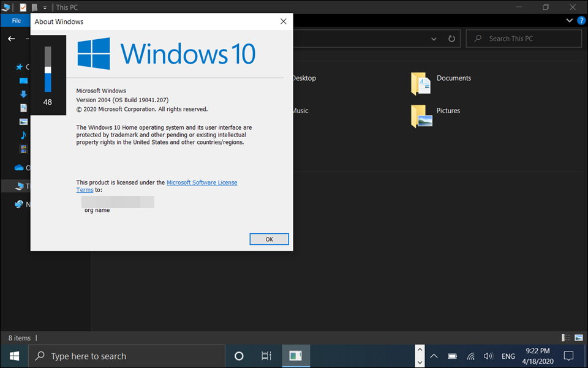
Task: Click the File Explorer taskbar button
Action: point(296,356)
